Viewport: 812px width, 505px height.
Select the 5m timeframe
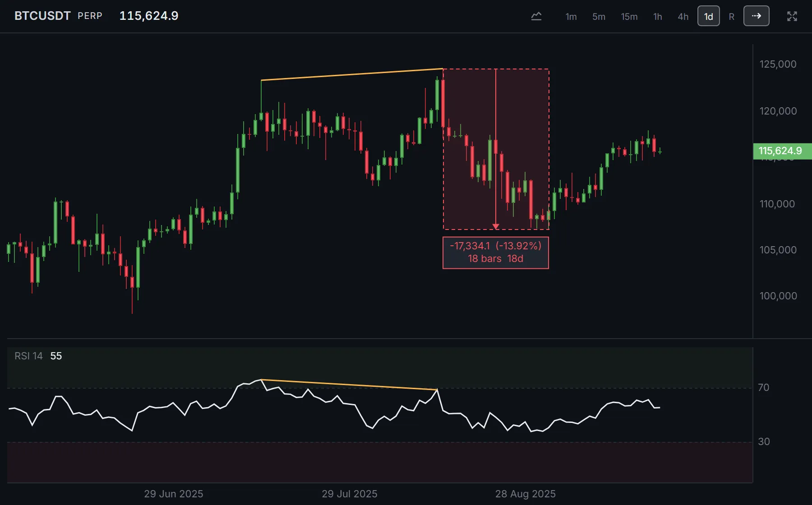[x=599, y=17]
